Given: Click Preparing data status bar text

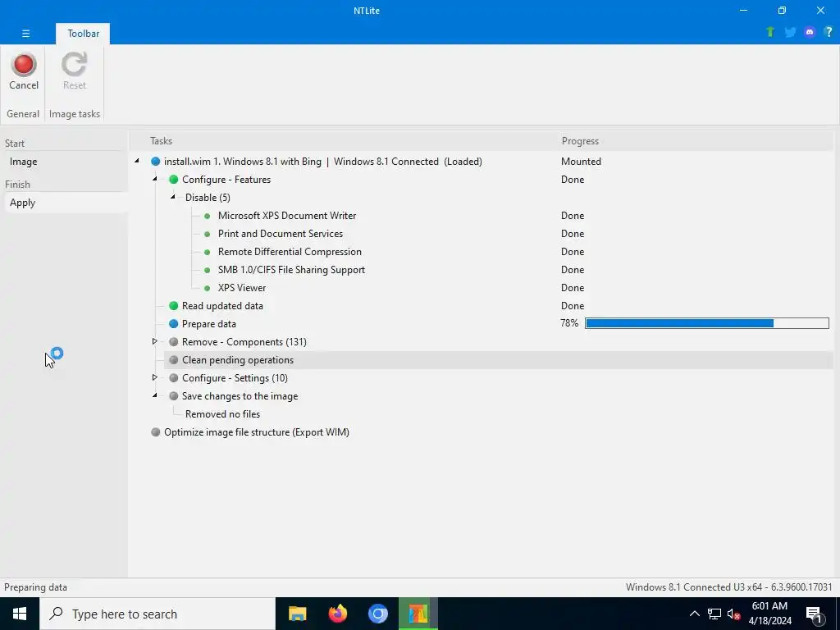Looking at the screenshot, I should point(35,587).
